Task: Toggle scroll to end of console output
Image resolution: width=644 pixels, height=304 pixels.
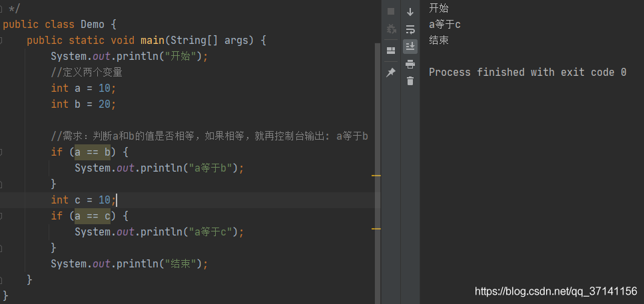Action: click(x=410, y=47)
